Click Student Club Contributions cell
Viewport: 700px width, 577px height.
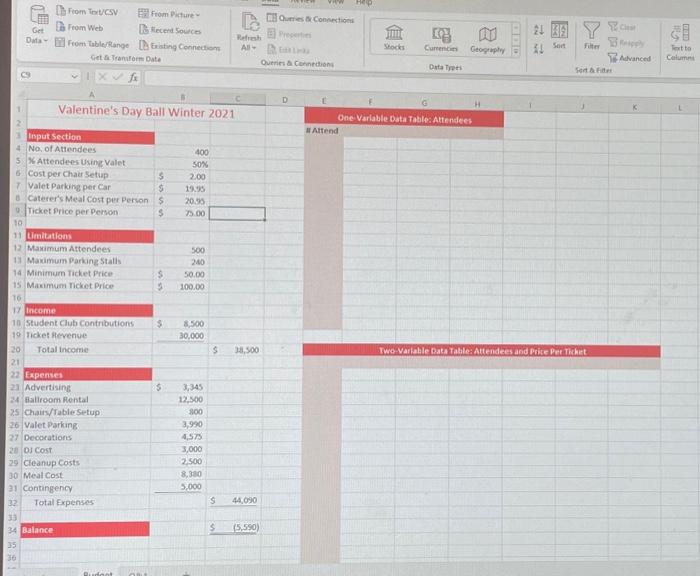tap(89, 323)
